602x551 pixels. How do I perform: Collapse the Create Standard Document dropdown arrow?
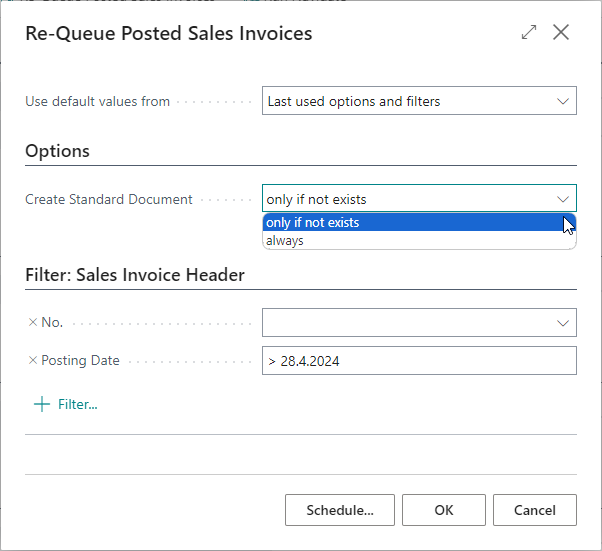coord(562,199)
